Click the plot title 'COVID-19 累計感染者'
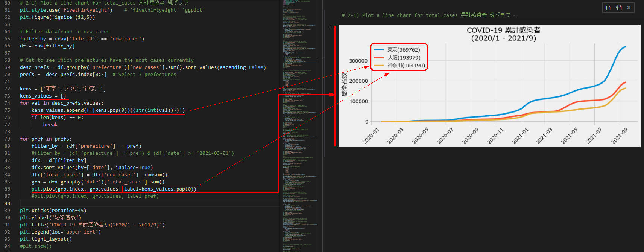644x252 pixels. [x=503, y=30]
